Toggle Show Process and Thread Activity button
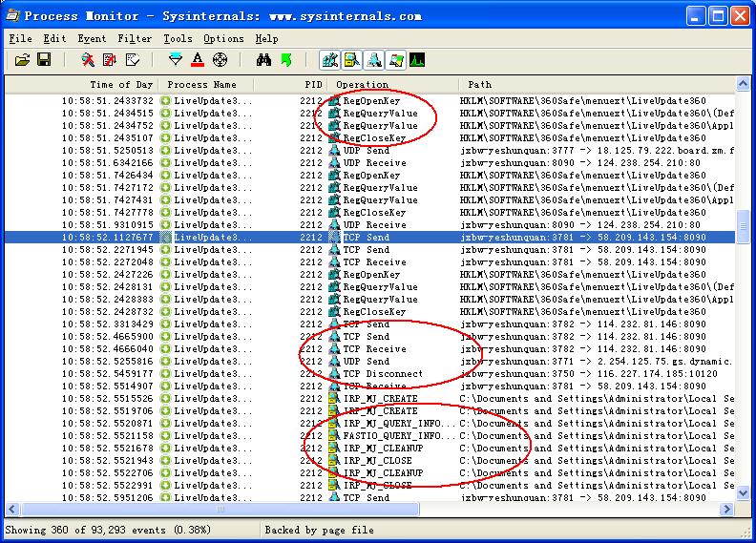Viewport: 756px width, 543px height. tap(395, 60)
